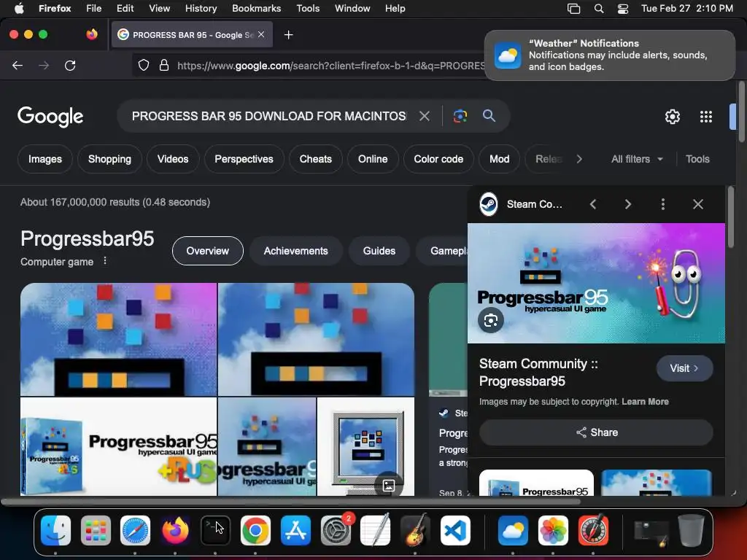Click the URL address bar
The height and width of the screenshot is (560, 747).
tap(329, 65)
